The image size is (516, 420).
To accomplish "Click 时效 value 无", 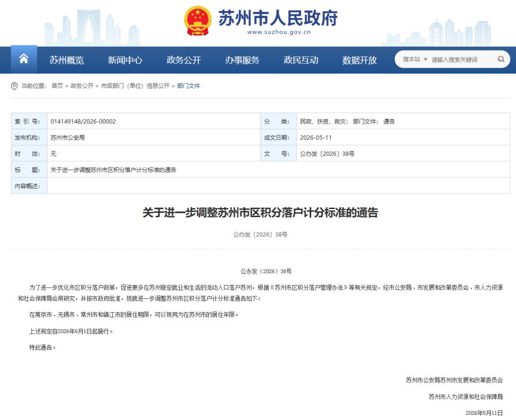I will (x=54, y=154).
